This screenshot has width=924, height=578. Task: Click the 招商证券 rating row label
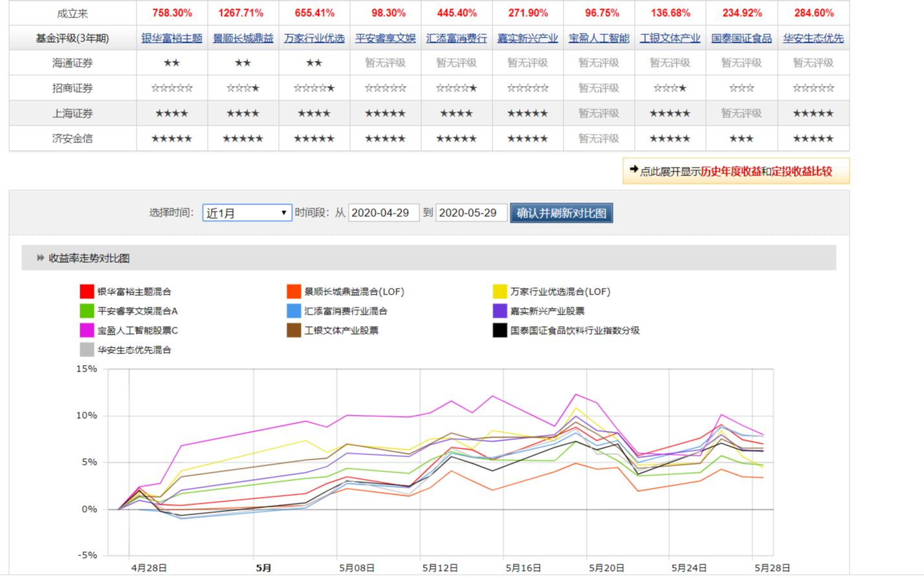pyautogui.click(x=72, y=88)
